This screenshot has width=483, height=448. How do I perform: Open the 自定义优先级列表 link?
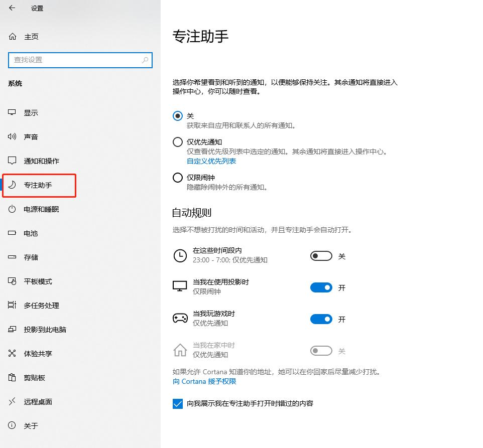pos(211,161)
